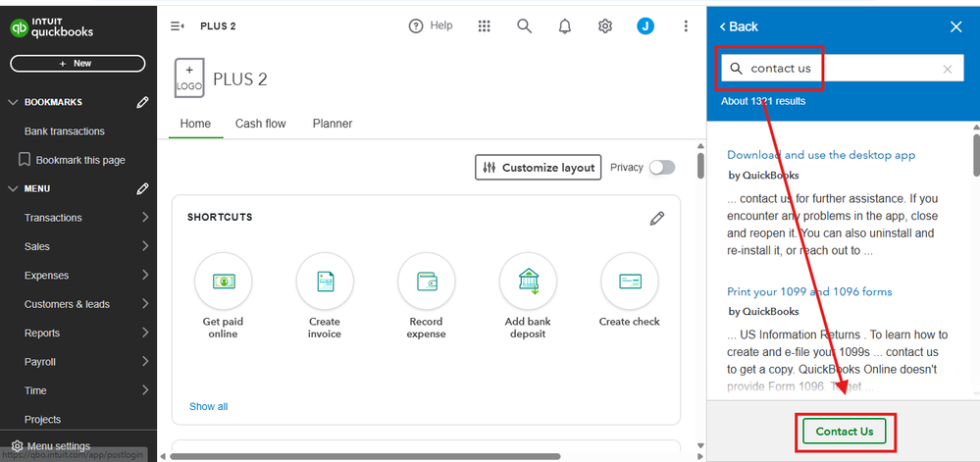Expand the Payroll submenu arrow
The image size is (980, 462).
click(x=144, y=362)
